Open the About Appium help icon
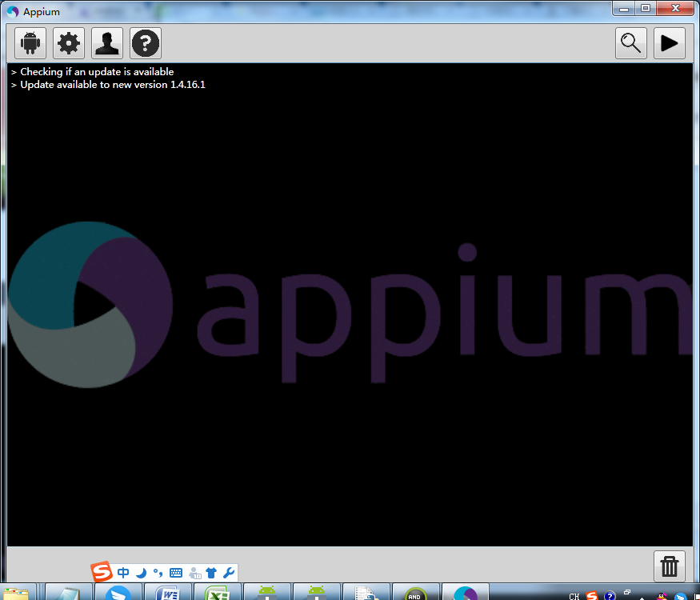Viewport: 700px width, 600px height. coord(146,43)
